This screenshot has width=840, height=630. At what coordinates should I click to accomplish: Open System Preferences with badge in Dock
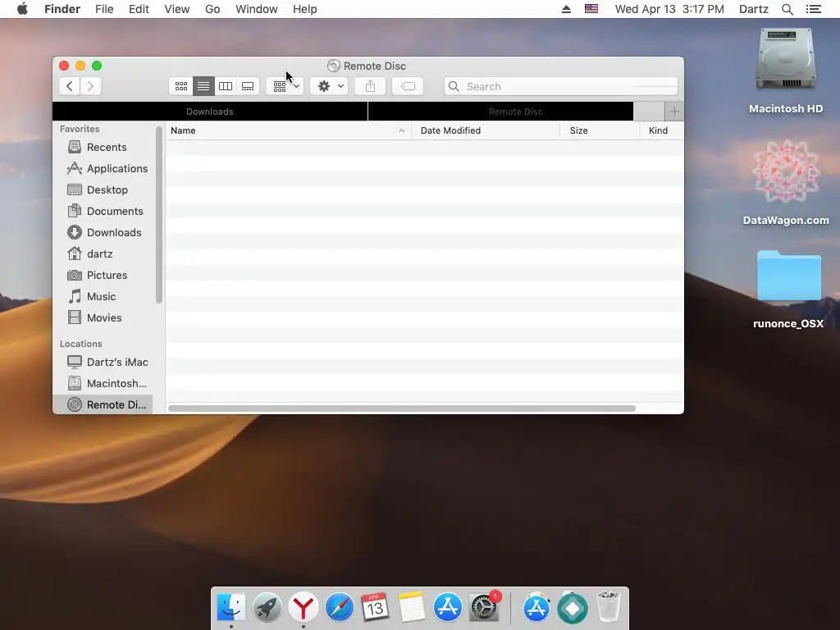click(x=484, y=608)
